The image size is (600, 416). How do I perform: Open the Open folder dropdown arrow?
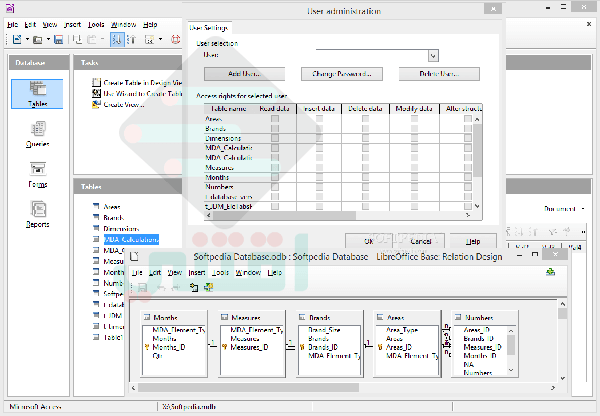tap(48, 39)
